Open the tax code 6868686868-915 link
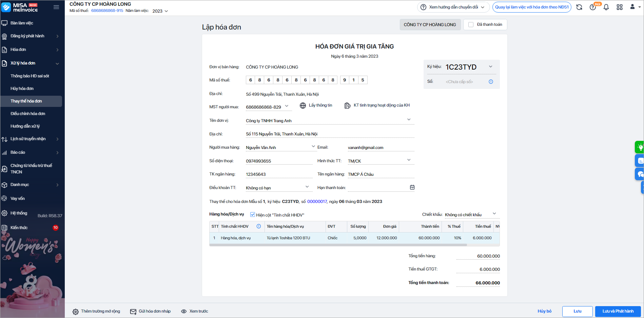Viewport: 644px width, 318px height. [x=107, y=11]
